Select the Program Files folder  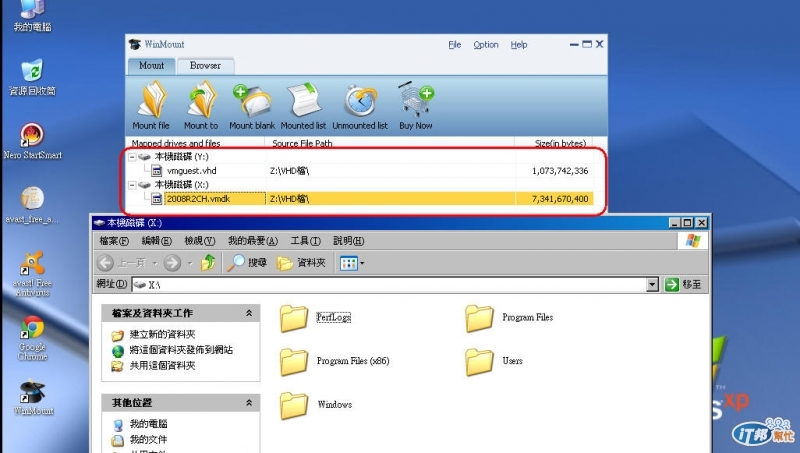(509, 318)
